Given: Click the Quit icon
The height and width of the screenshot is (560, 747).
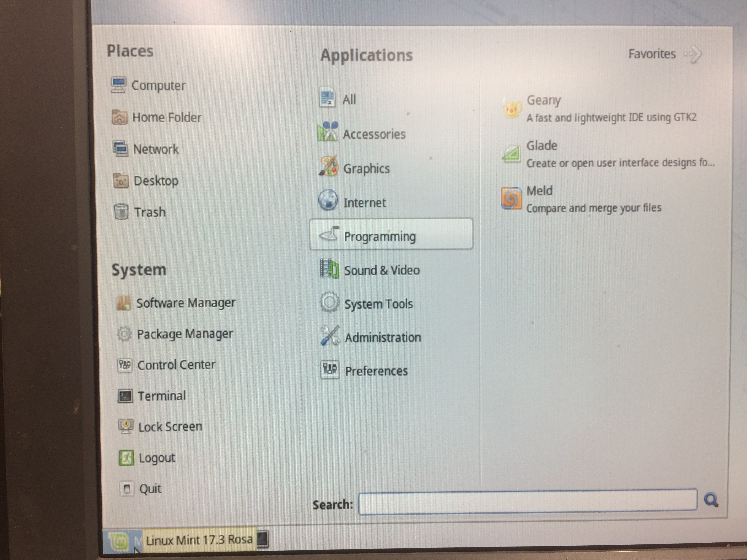Looking at the screenshot, I should click(x=127, y=488).
